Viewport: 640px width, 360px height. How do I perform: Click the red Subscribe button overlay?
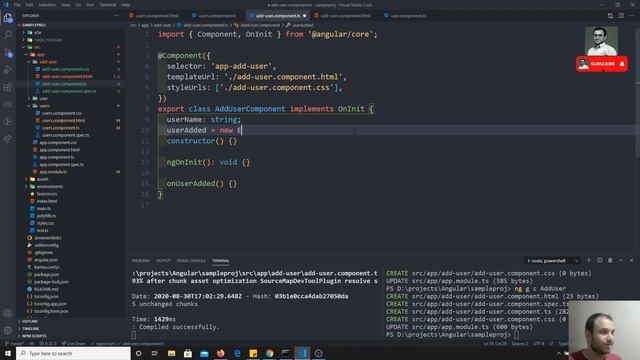602,64
